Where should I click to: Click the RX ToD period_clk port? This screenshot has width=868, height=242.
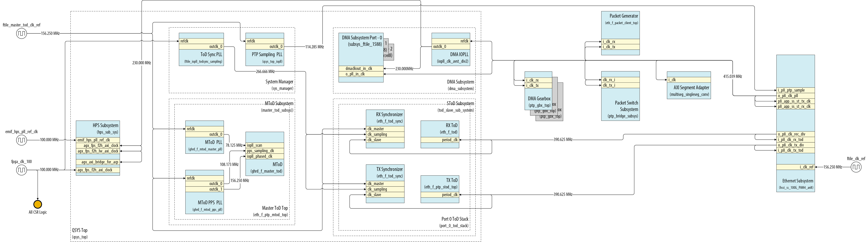(440, 140)
